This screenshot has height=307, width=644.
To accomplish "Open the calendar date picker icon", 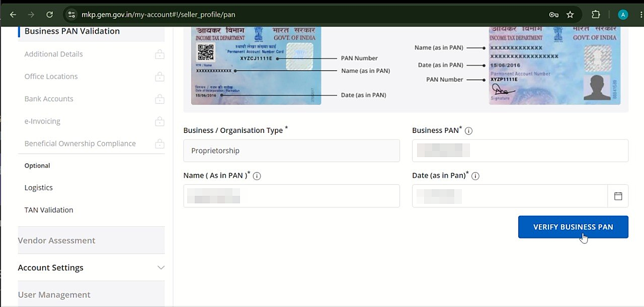I will (x=618, y=196).
